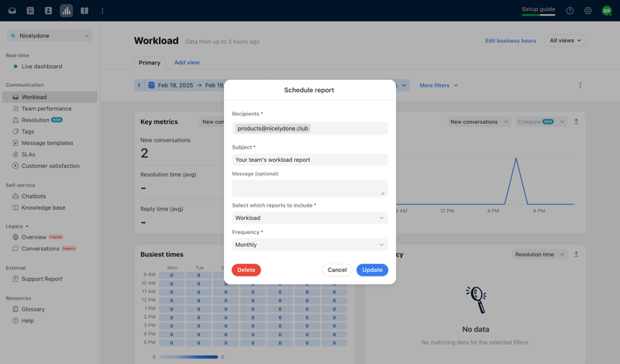Click the Setup guide link
Screen dimensions: 620x364
pyautogui.click(x=538, y=9)
